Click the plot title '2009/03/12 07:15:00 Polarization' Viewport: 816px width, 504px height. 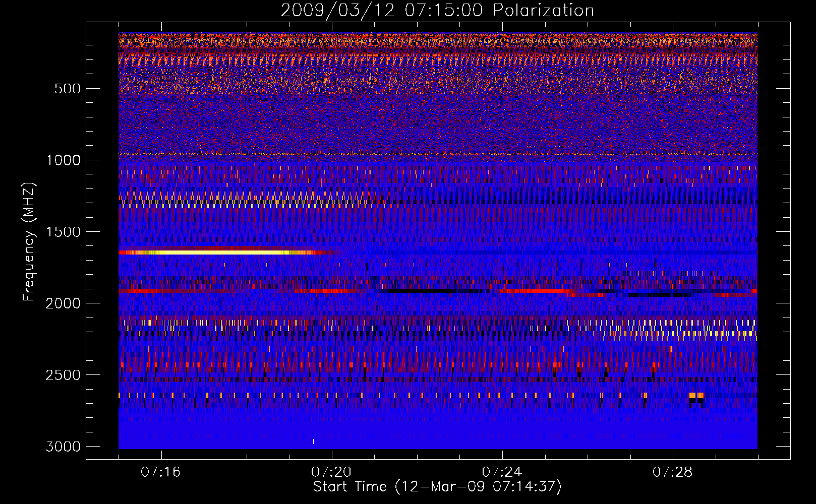[437, 10]
